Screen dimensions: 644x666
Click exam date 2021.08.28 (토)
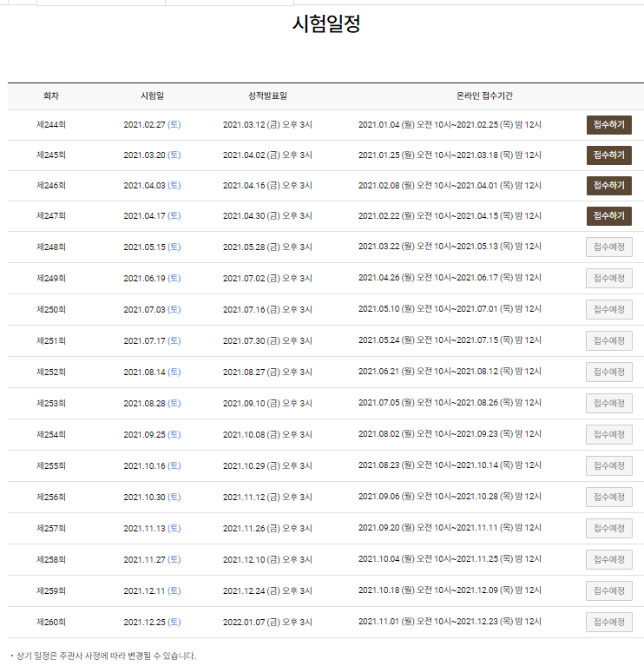(x=152, y=403)
